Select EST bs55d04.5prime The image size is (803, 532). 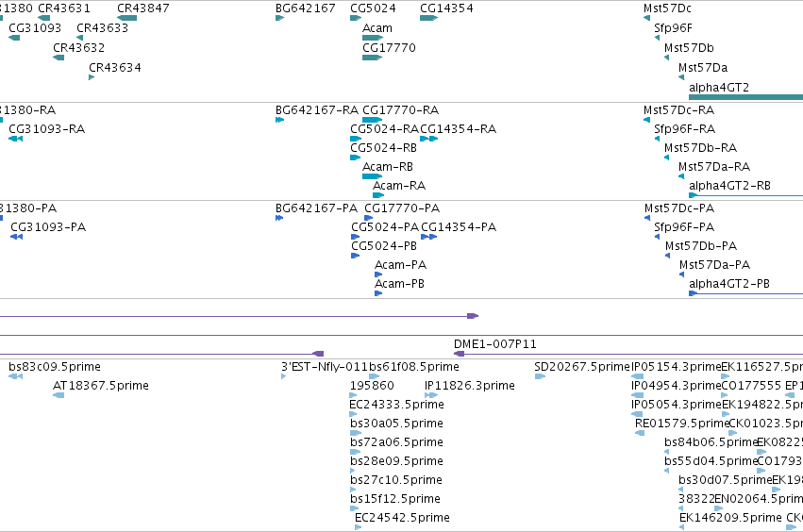pyautogui.click(x=711, y=462)
